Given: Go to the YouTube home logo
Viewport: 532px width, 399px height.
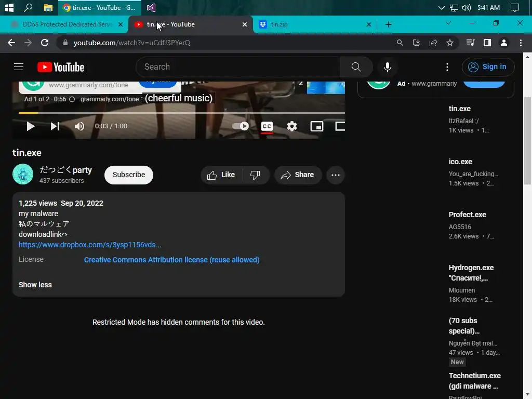Looking at the screenshot, I should (x=61, y=67).
